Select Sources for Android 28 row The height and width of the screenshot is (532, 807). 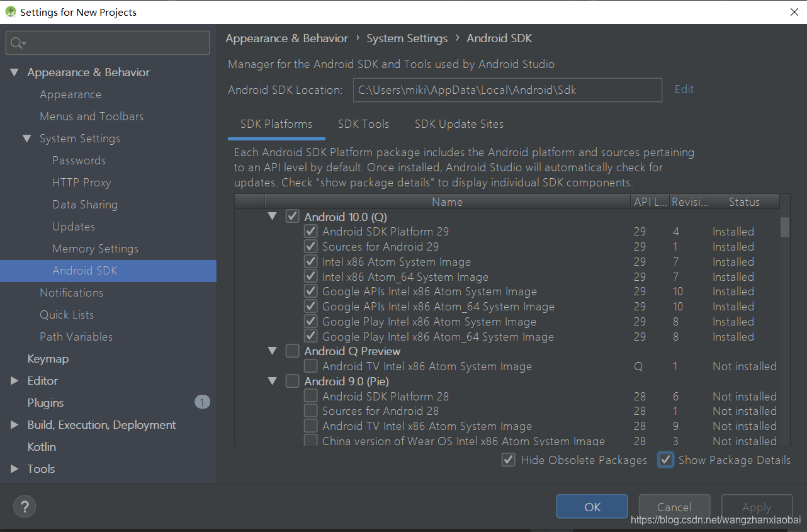(x=507, y=411)
